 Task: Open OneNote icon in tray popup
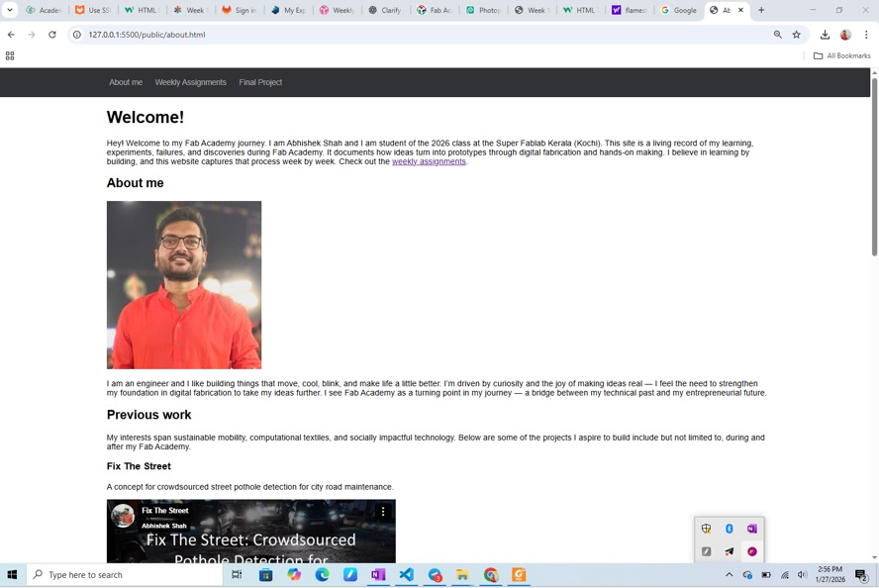pos(751,529)
